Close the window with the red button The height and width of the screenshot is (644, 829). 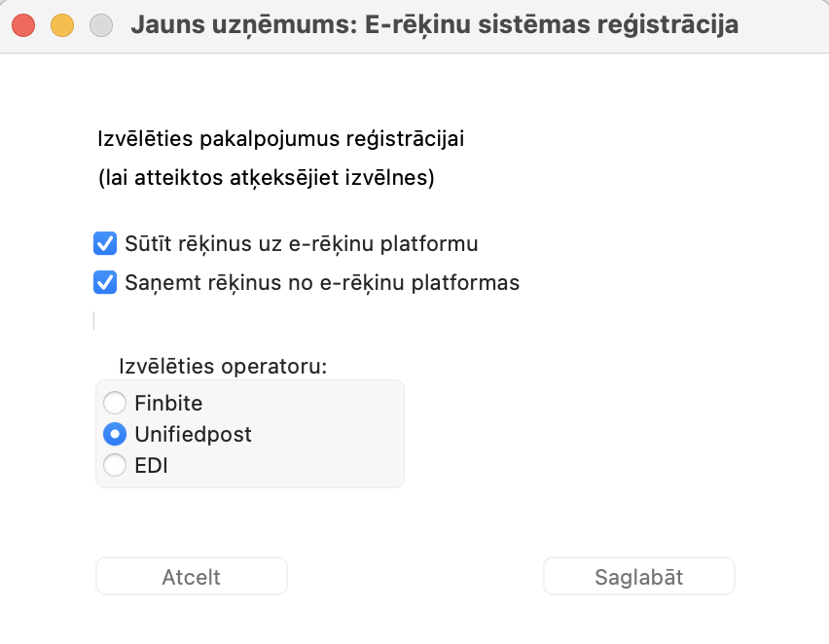[24, 25]
